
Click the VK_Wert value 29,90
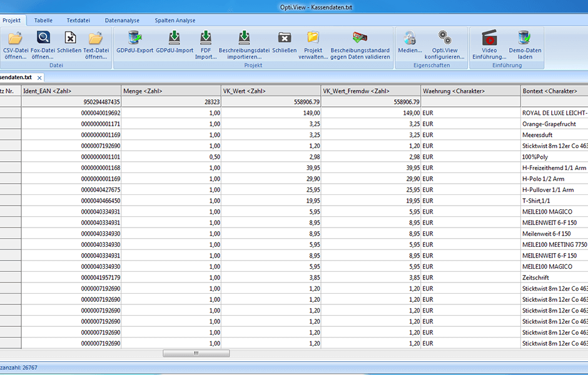(x=271, y=179)
